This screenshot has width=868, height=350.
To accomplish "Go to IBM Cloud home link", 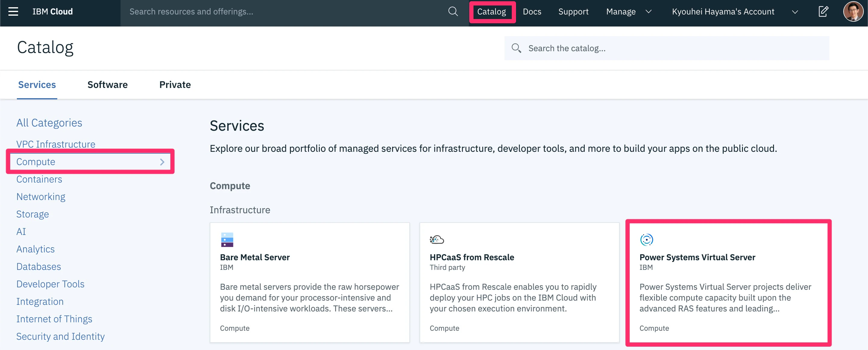I will tap(52, 12).
